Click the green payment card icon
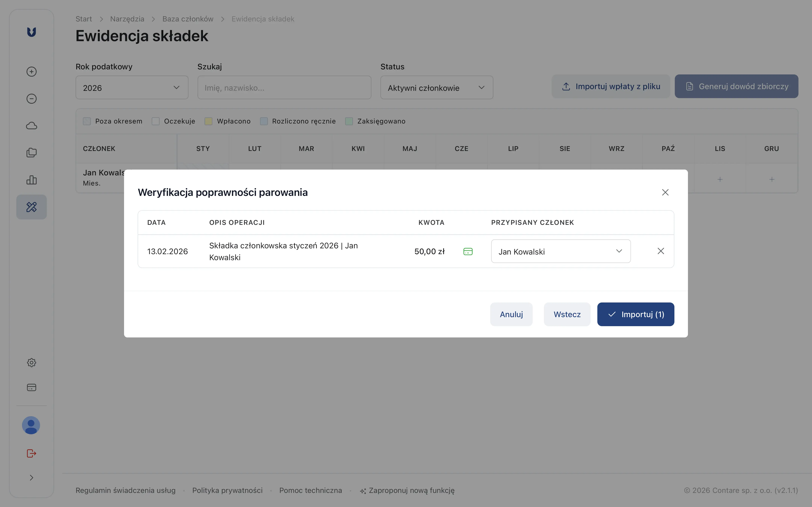Viewport: 812px width, 507px height. point(468,252)
